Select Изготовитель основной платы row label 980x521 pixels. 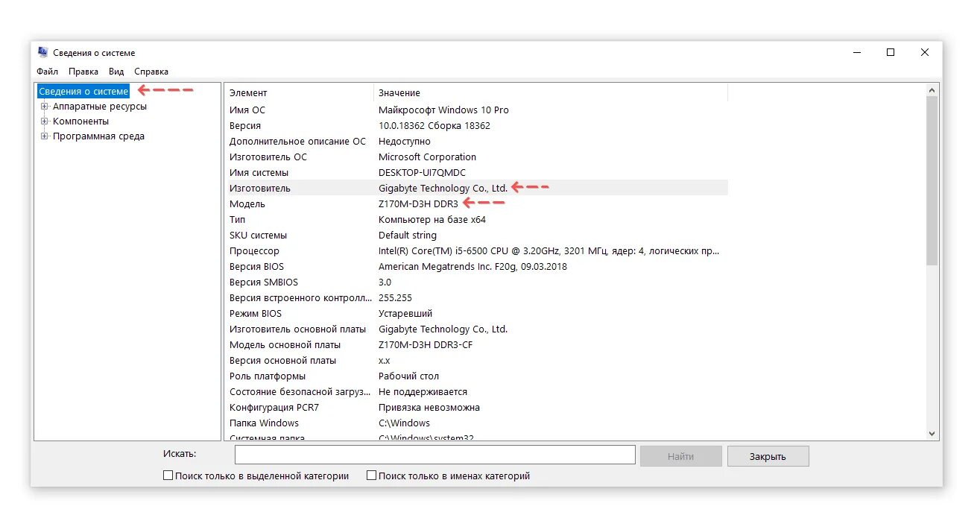pyautogui.click(x=298, y=329)
